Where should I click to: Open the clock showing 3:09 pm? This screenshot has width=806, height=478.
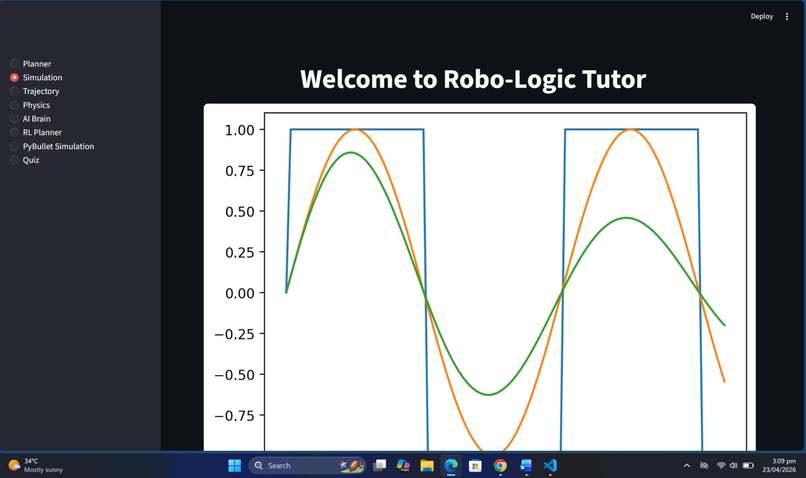(779, 466)
